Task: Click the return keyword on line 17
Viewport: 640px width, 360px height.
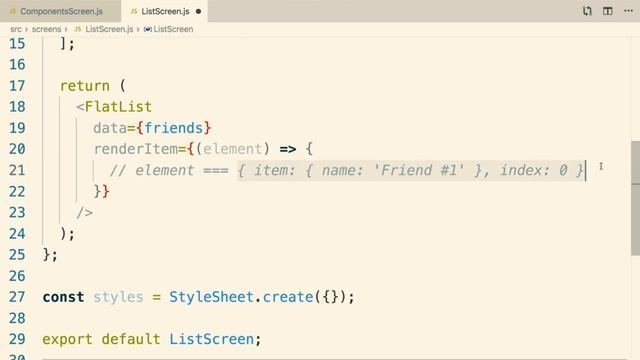Action: pyautogui.click(x=85, y=86)
